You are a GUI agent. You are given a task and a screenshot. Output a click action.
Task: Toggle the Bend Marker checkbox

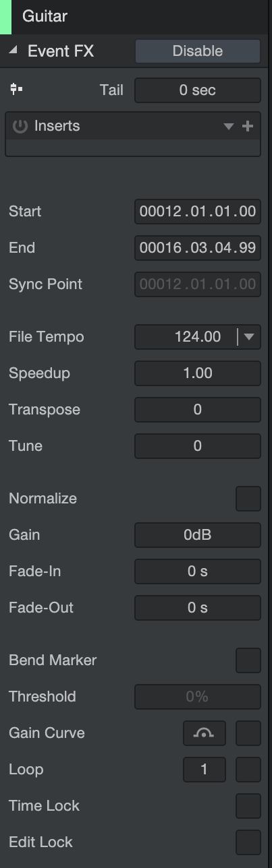[x=248, y=660]
